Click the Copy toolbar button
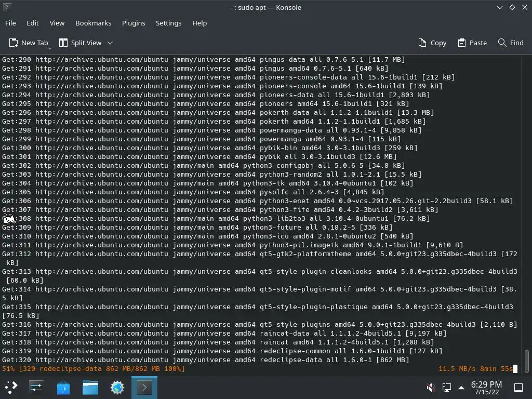This screenshot has width=532, height=399. pos(432,43)
